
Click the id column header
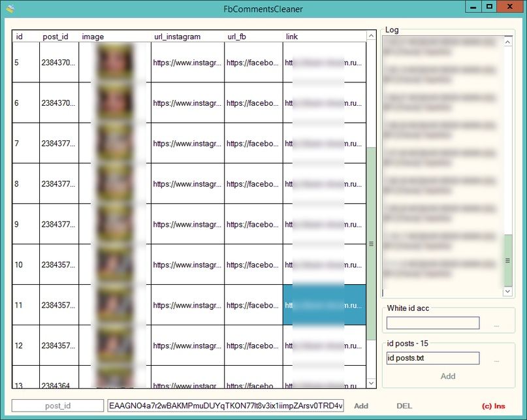[26, 37]
